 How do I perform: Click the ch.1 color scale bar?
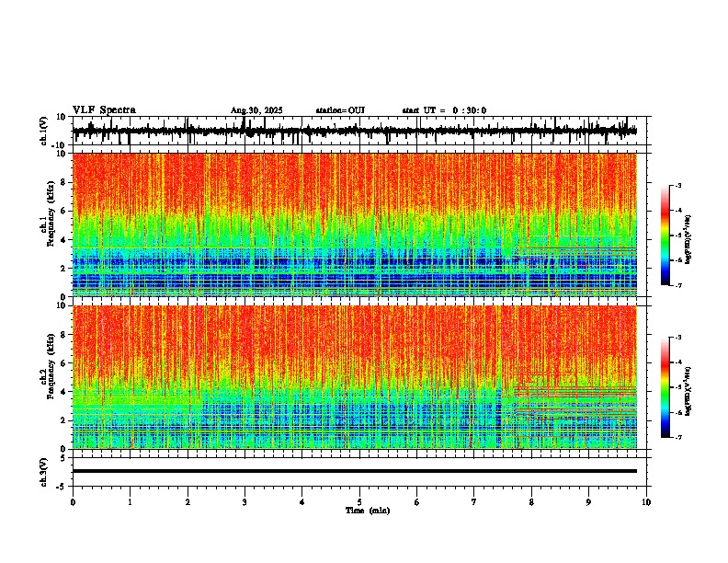pyautogui.click(x=665, y=236)
